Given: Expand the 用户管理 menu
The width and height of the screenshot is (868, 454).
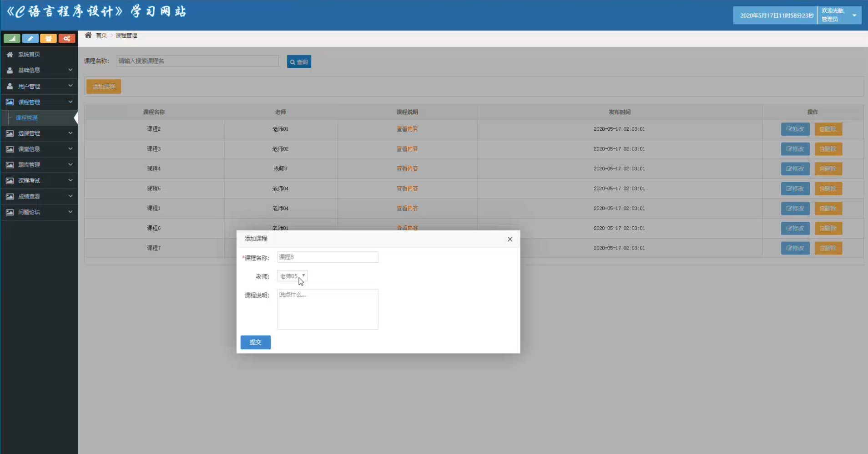Looking at the screenshot, I should tap(39, 86).
